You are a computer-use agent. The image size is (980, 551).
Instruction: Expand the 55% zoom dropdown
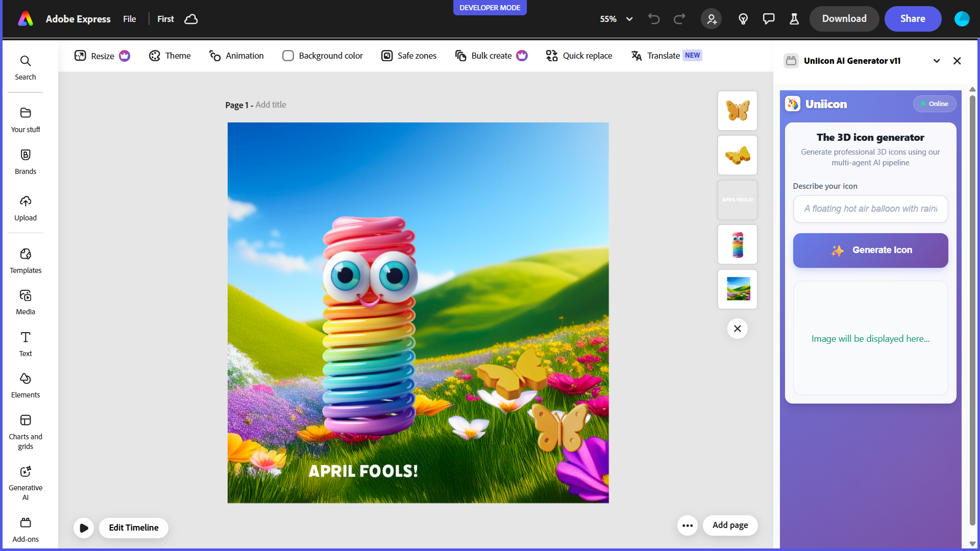click(629, 19)
